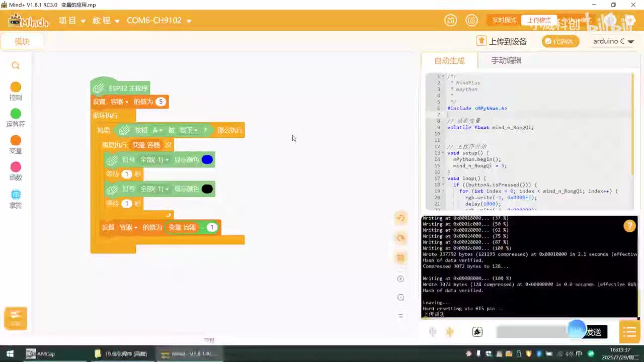Open the extensions button at bottom left
Viewport: 644px width, 362px height.
16,317
